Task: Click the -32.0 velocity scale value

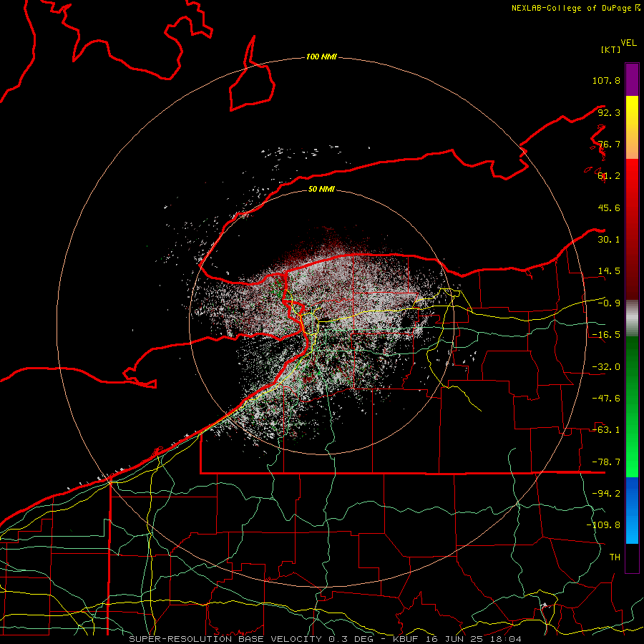Action: pos(606,367)
